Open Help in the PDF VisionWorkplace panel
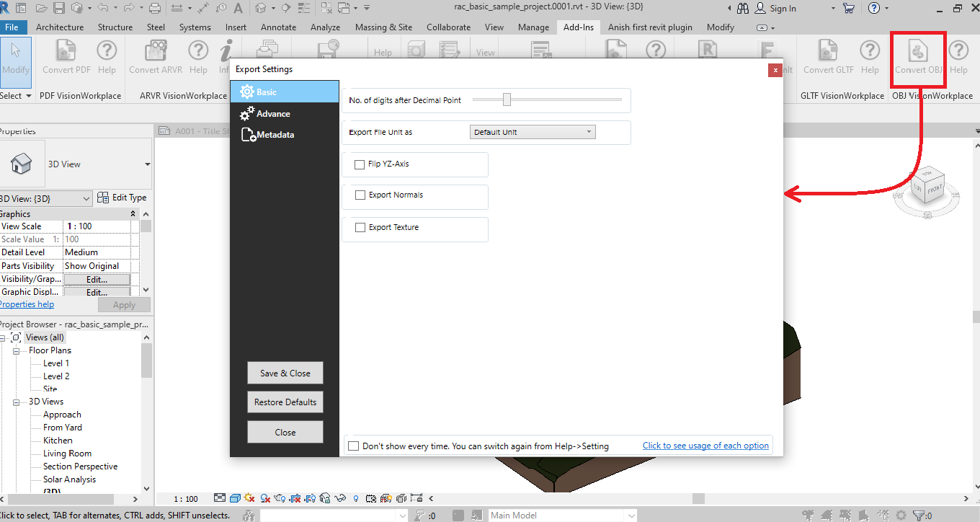980x522 pixels. point(107,57)
